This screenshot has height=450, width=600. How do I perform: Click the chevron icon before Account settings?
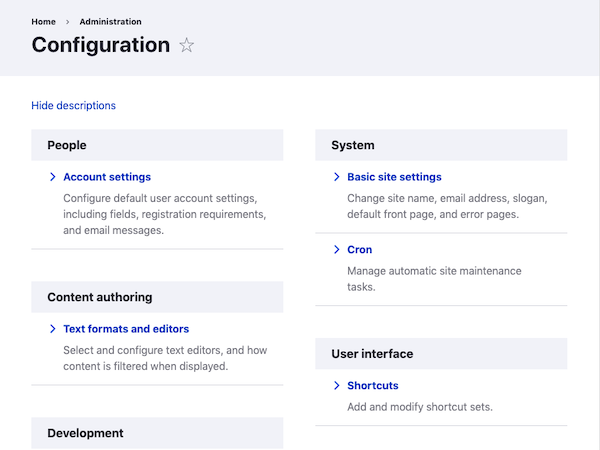[52, 177]
